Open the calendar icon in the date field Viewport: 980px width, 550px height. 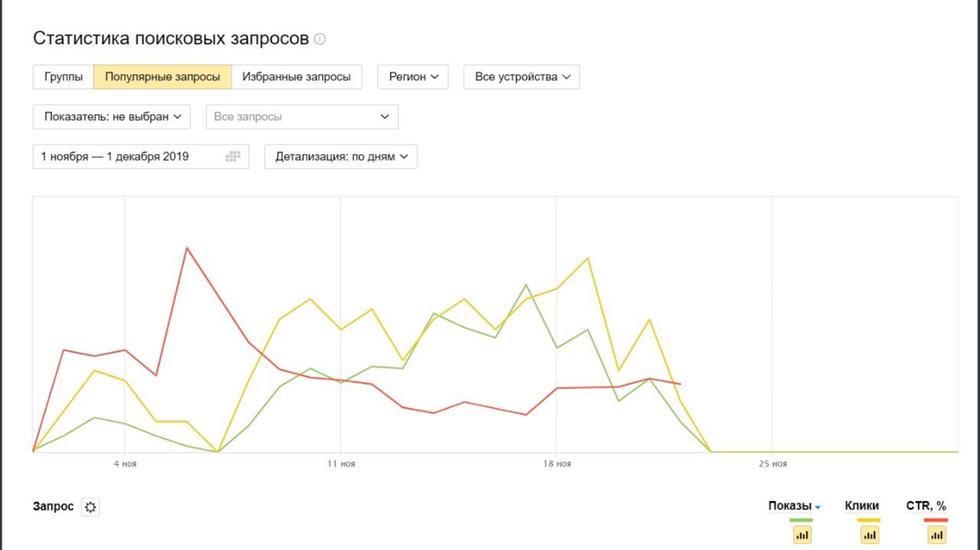point(233,157)
